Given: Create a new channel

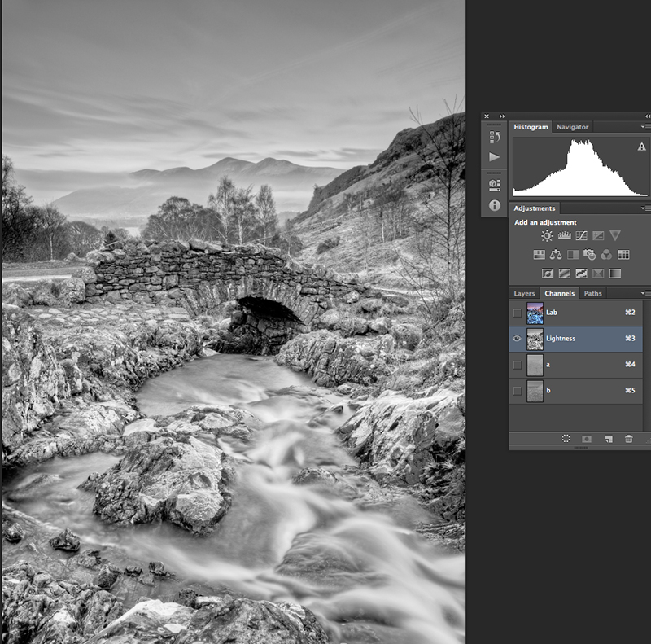Looking at the screenshot, I should tap(608, 439).
